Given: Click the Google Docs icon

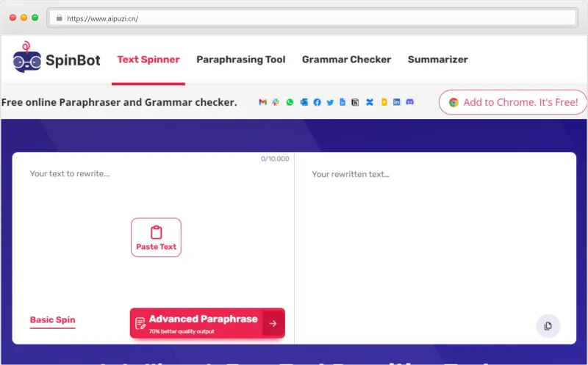Looking at the screenshot, I should [x=343, y=102].
